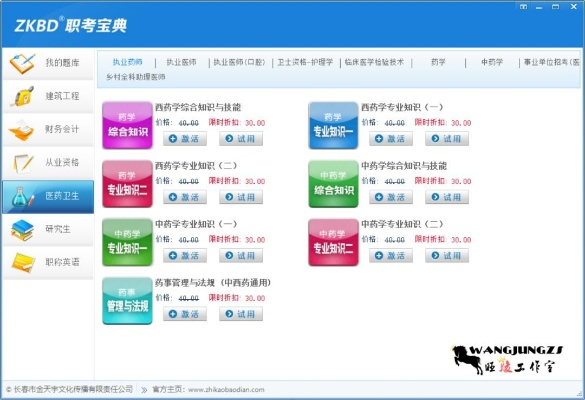Activate 药事管理与法规 with 激活 button
The width and height of the screenshot is (585, 400).
tap(185, 314)
